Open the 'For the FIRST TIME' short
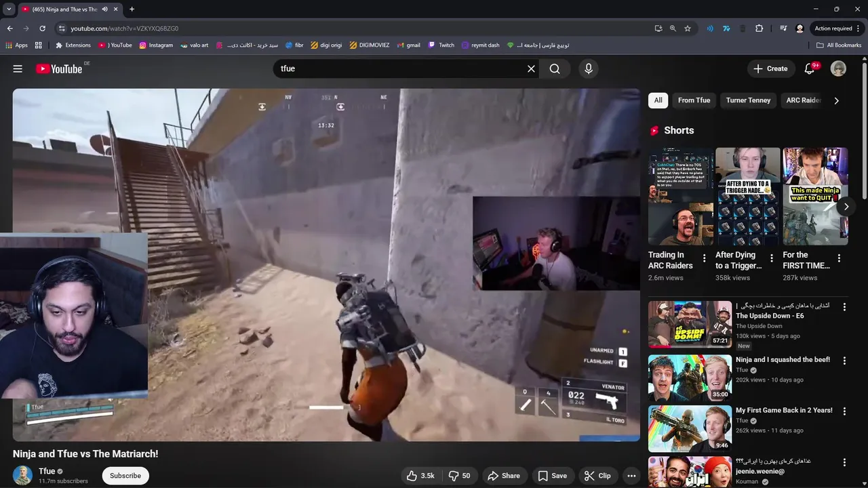 pyautogui.click(x=815, y=197)
